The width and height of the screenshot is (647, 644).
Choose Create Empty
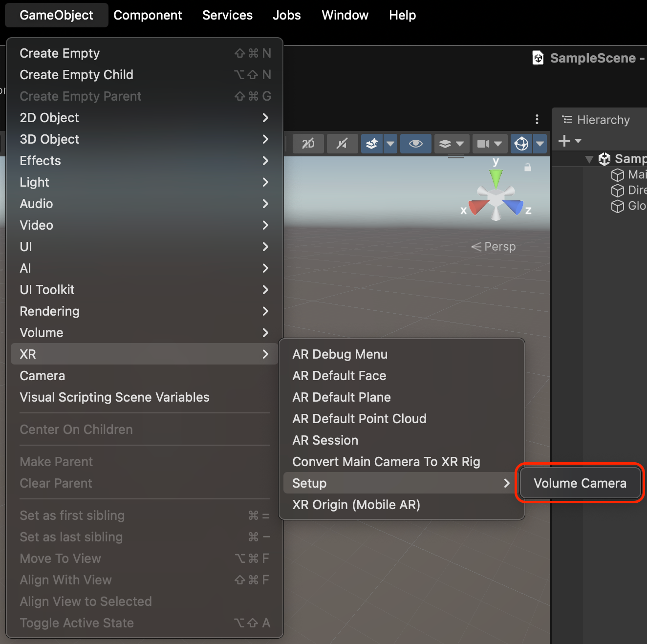(145, 53)
